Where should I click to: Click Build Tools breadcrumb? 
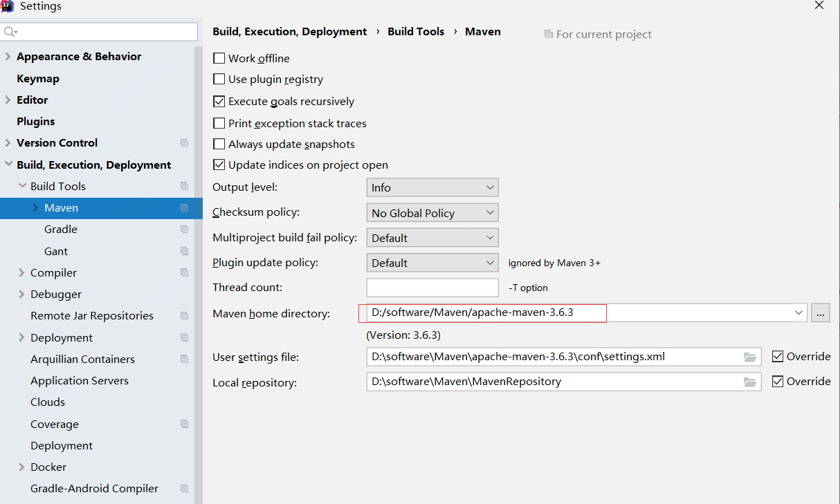point(416,31)
